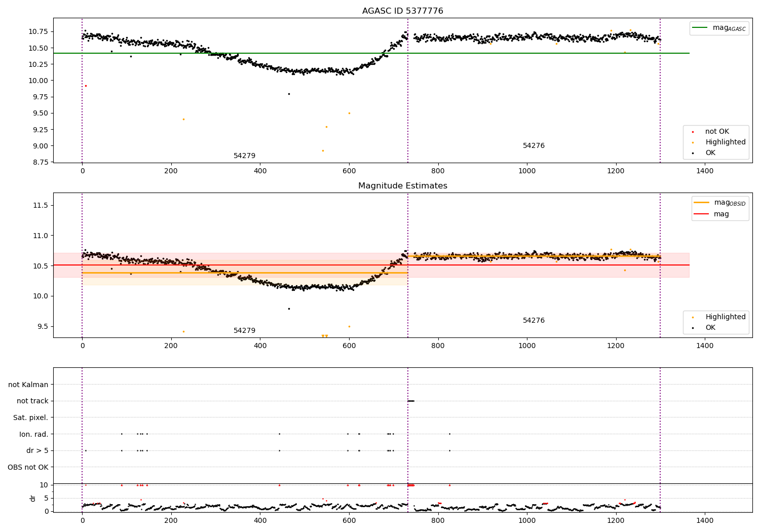The width and height of the screenshot is (760, 532).
Task: Click the "Sat. pixel." row label
Action: coord(31,418)
